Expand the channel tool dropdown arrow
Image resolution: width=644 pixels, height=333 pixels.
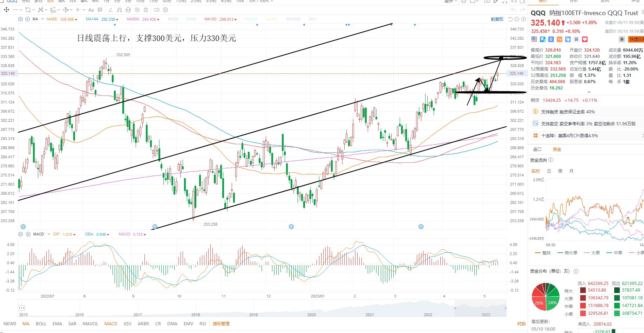pos(59,10)
